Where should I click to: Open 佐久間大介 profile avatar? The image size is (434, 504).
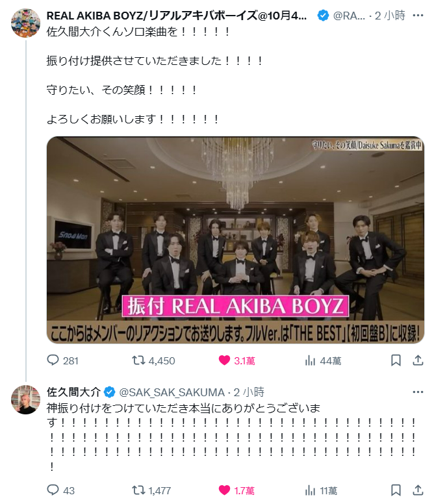(x=25, y=399)
